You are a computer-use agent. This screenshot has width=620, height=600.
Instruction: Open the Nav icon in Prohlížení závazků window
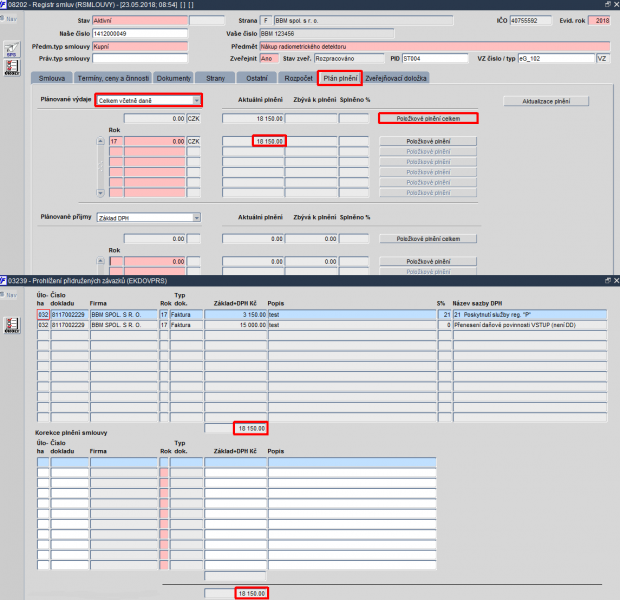[x=9, y=295]
